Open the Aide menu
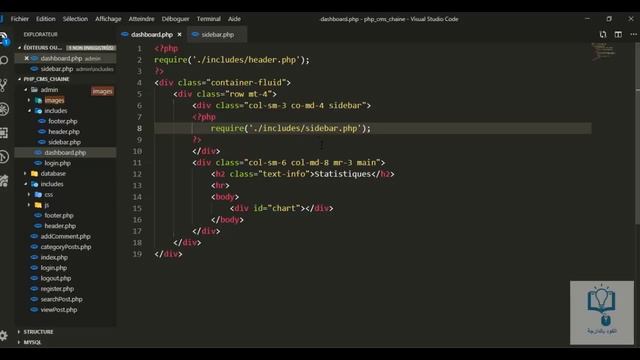The image size is (640, 360). click(x=234, y=19)
